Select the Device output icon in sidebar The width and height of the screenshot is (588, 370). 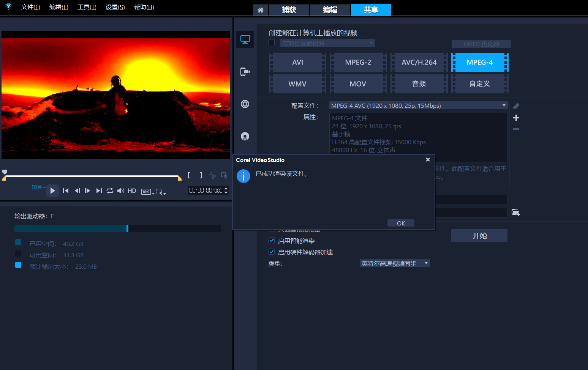click(x=245, y=72)
